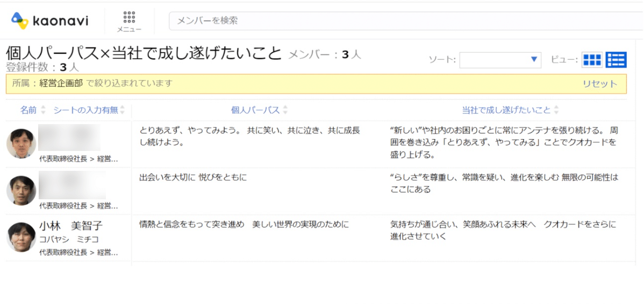Switch to the tile grid view icon
Screen dimensions: 644x304
(x=592, y=60)
